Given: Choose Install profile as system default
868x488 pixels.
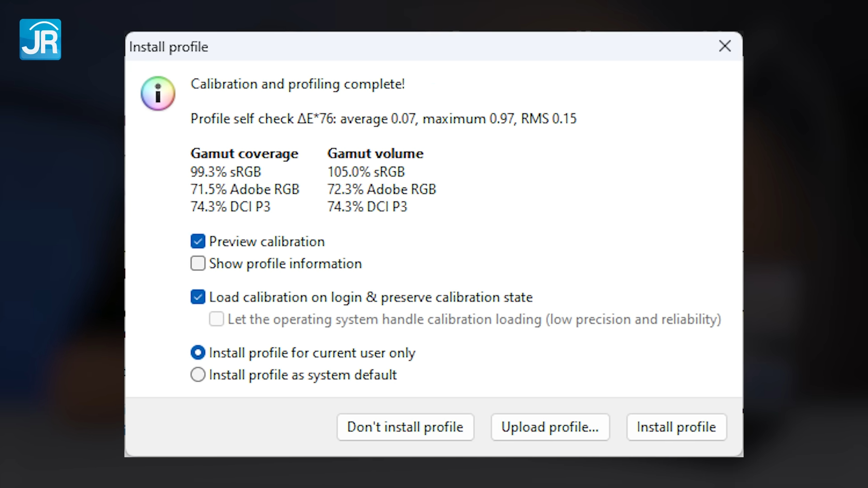Looking at the screenshot, I should tap(198, 375).
